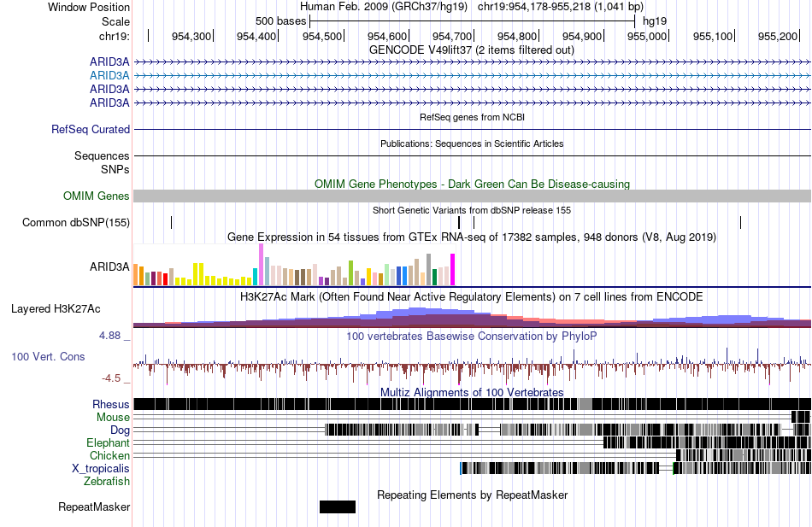This screenshot has height=527, width=812.
Task: Click the X_tropicalis species label
Action: pyautogui.click(x=101, y=469)
